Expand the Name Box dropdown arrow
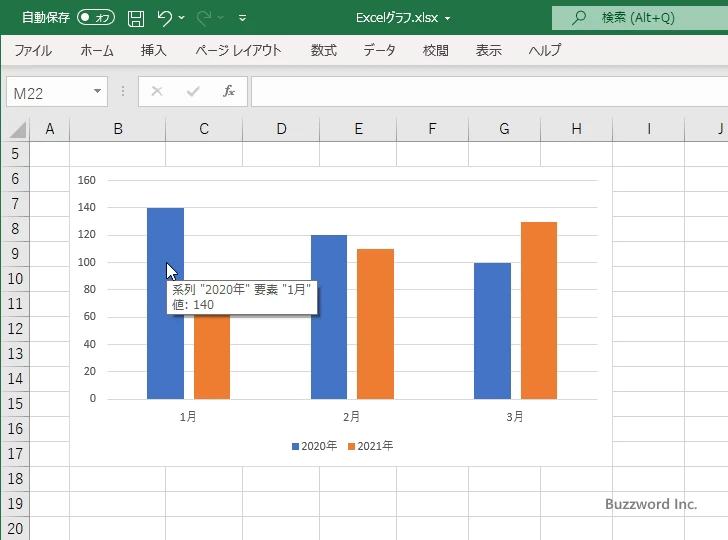 pos(97,91)
